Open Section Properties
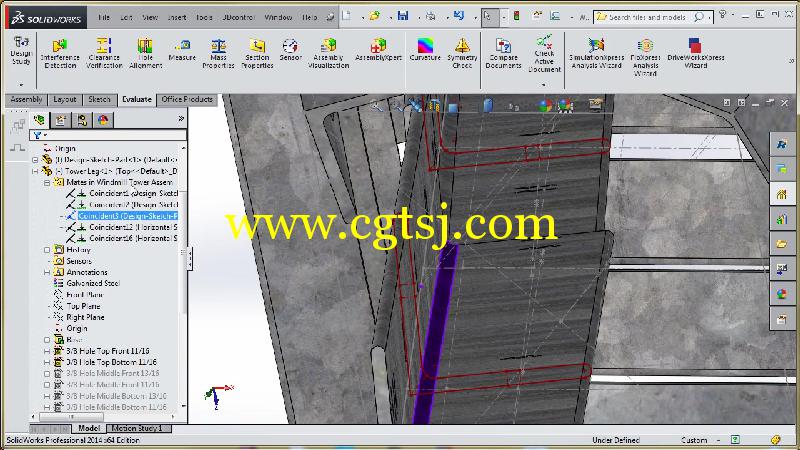 [x=257, y=53]
